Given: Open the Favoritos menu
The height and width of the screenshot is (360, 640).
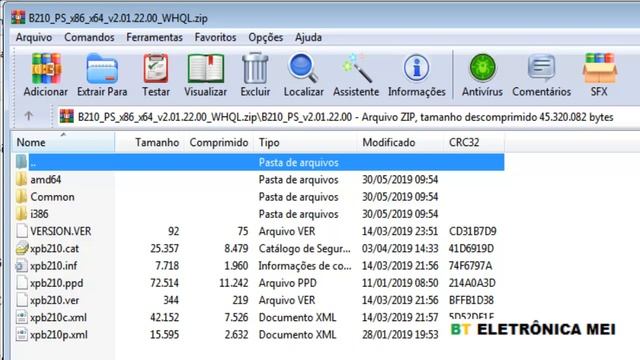Looking at the screenshot, I should point(215,38).
